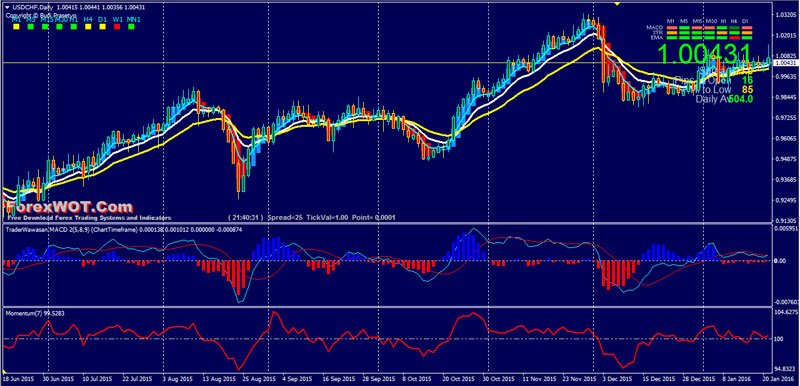Click the yellow D1 timeframe signal square
This screenshot has width=800, height=386.
(103, 27)
